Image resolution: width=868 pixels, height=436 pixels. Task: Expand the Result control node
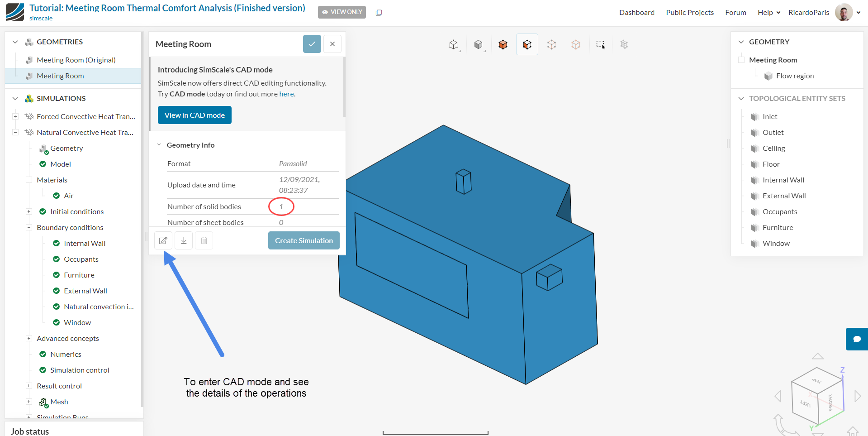29,386
